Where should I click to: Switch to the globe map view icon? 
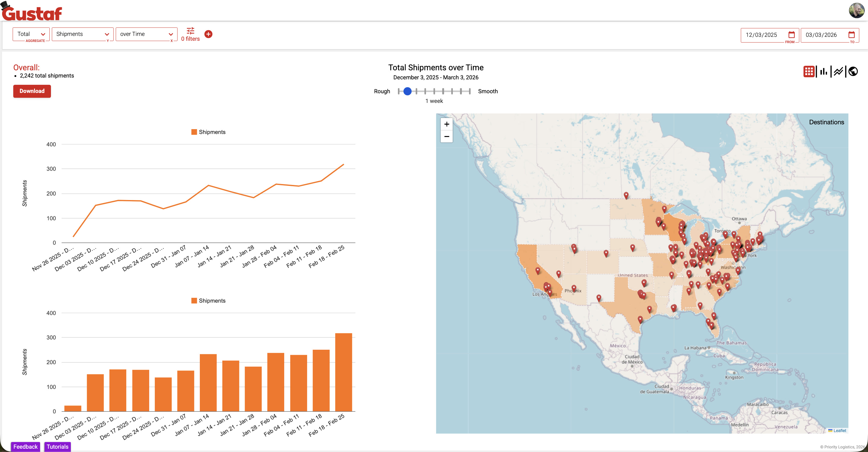[x=853, y=72]
